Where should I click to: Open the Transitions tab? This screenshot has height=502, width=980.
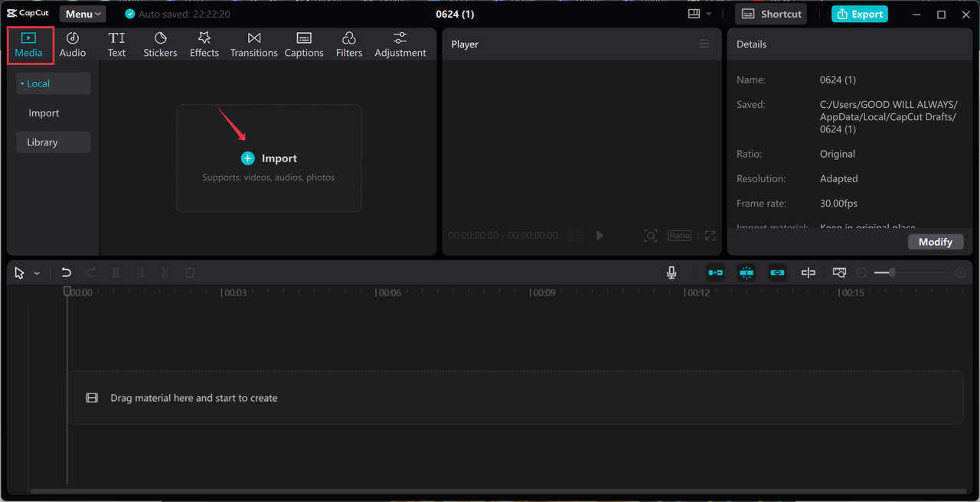coord(254,44)
